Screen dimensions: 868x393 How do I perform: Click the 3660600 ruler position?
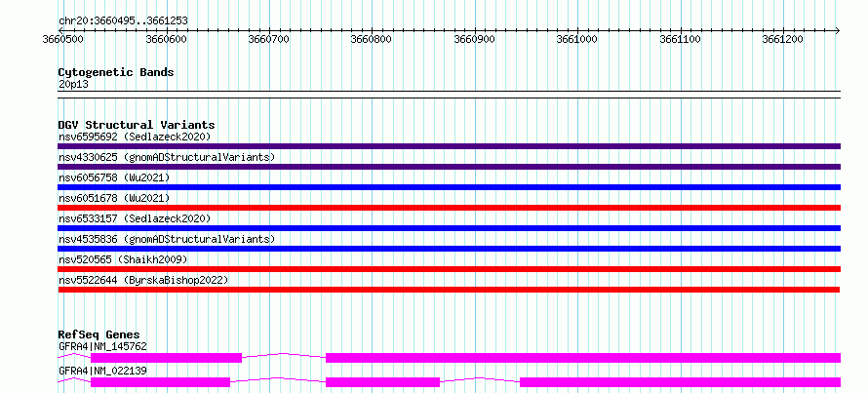(x=166, y=39)
